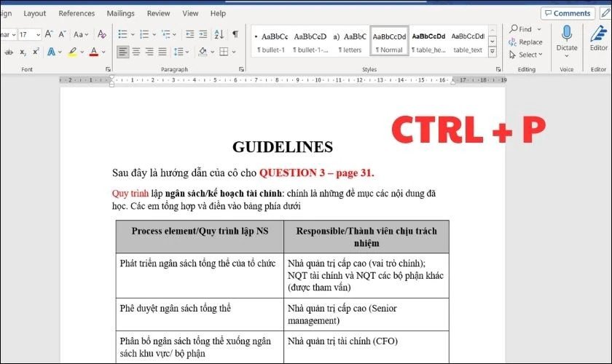
Task: Open the font color dropdown arrow
Action: (x=103, y=52)
